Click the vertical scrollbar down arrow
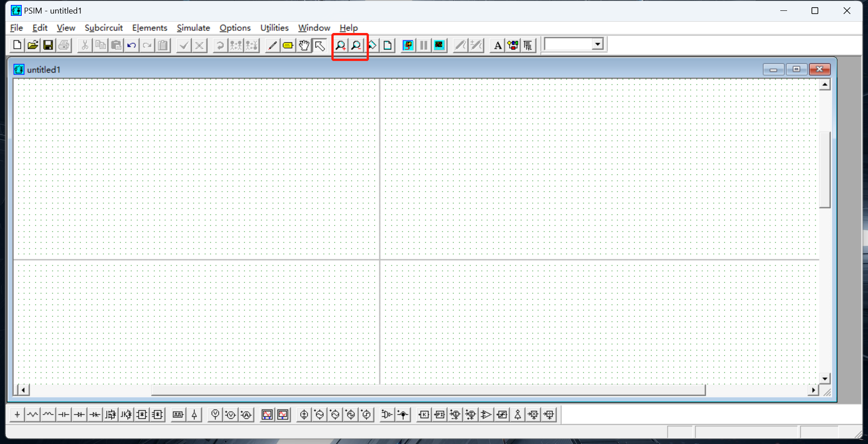Viewport: 868px width, 444px height. [825, 379]
